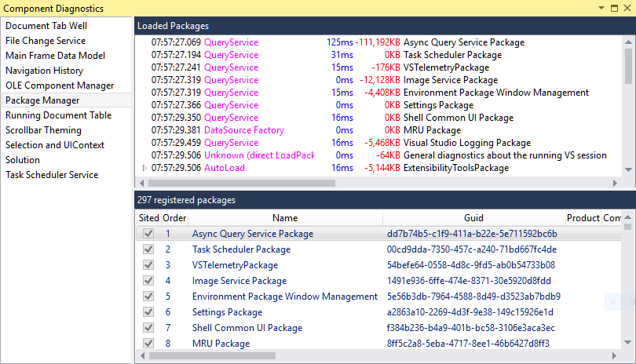Uncheck Sited for Async Query Service Package

point(148,234)
